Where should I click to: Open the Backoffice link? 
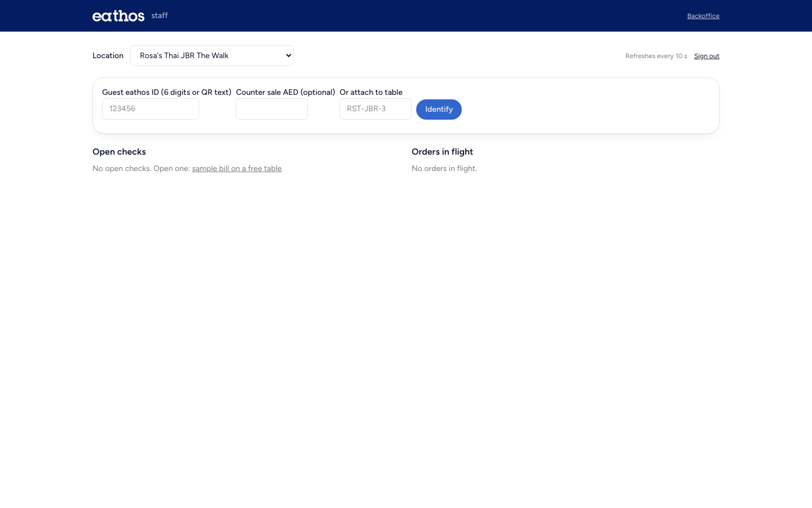click(703, 16)
